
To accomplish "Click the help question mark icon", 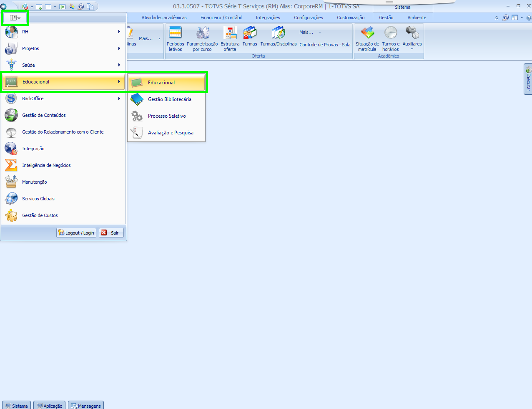I will pyautogui.click(x=529, y=18).
